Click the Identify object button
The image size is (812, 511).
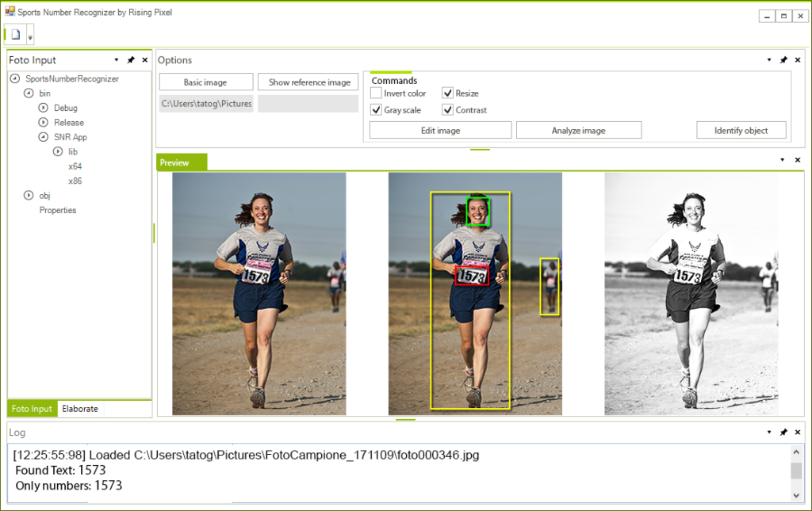click(741, 129)
